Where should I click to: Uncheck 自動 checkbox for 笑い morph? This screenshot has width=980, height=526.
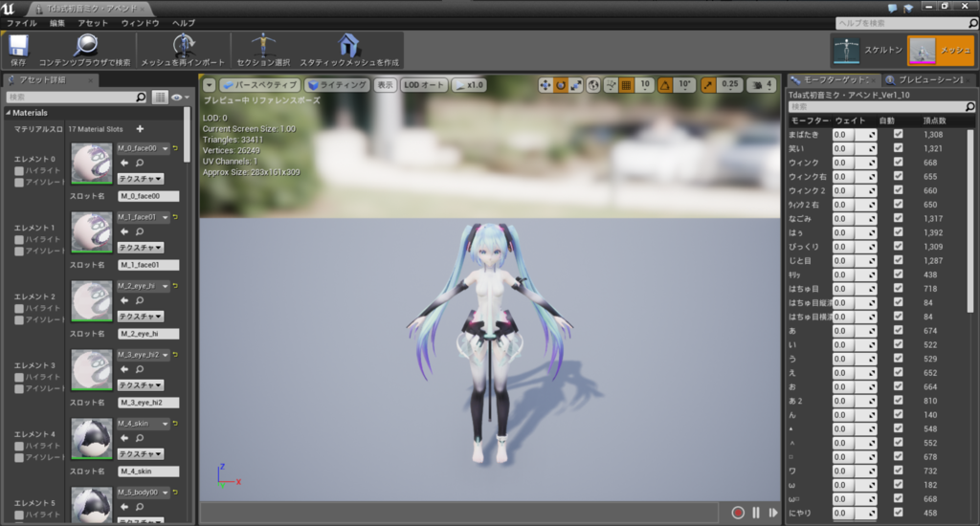click(x=898, y=148)
